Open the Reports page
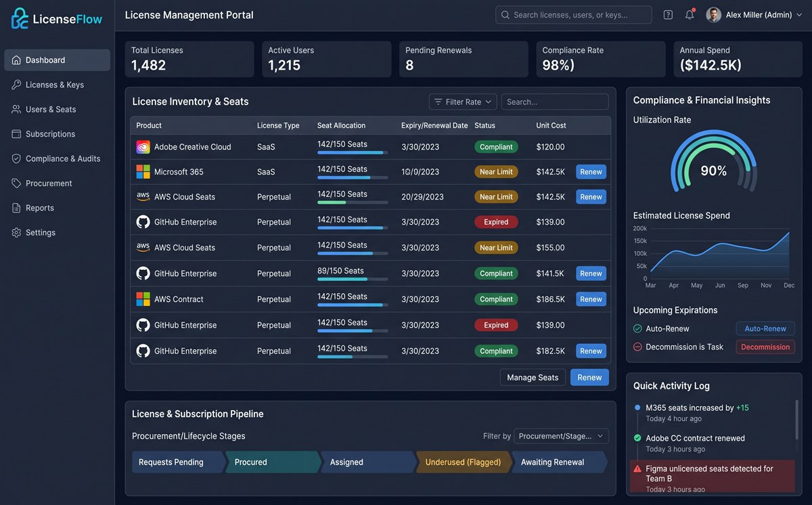The image size is (812, 505). coord(58,208)
